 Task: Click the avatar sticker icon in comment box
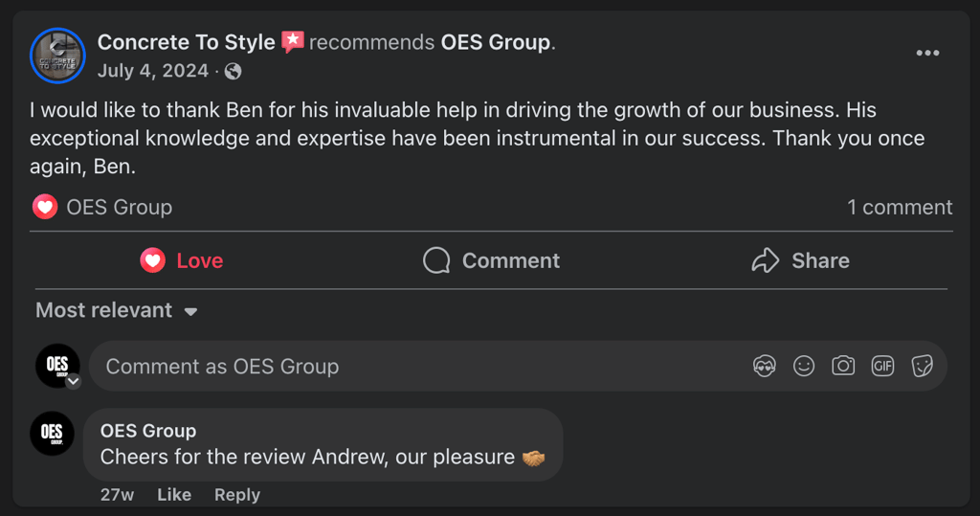pos(764,366)
